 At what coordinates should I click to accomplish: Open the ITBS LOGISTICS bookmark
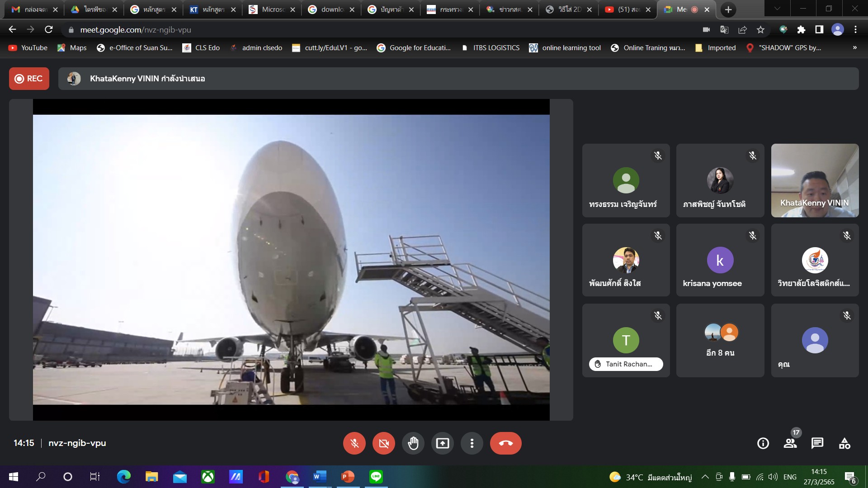[x=491, y=48]
